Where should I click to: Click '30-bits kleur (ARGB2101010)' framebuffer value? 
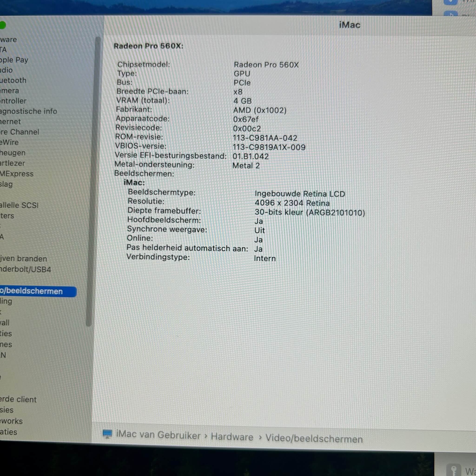[x=310, y=212]
